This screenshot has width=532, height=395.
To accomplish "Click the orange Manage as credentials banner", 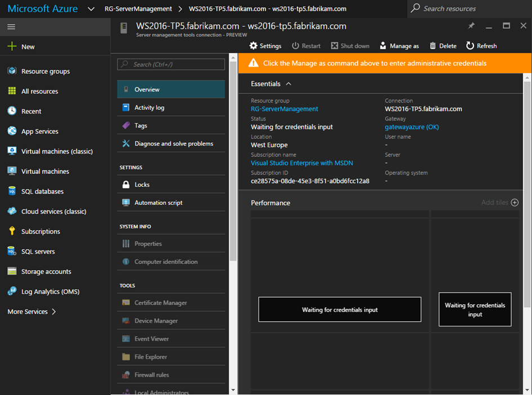I will 385,63.
